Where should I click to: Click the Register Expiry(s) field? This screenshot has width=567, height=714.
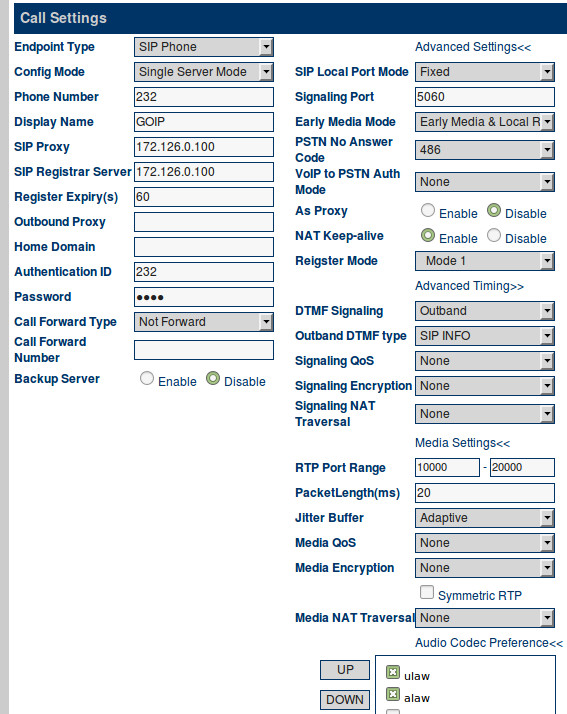tap(204, 197)
